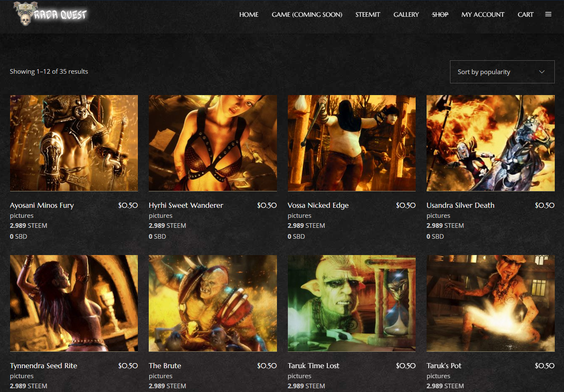Screen dimensions: 564x392
Task: Click the Tynnendra Seed Rite title link
Action: (44, 366)
